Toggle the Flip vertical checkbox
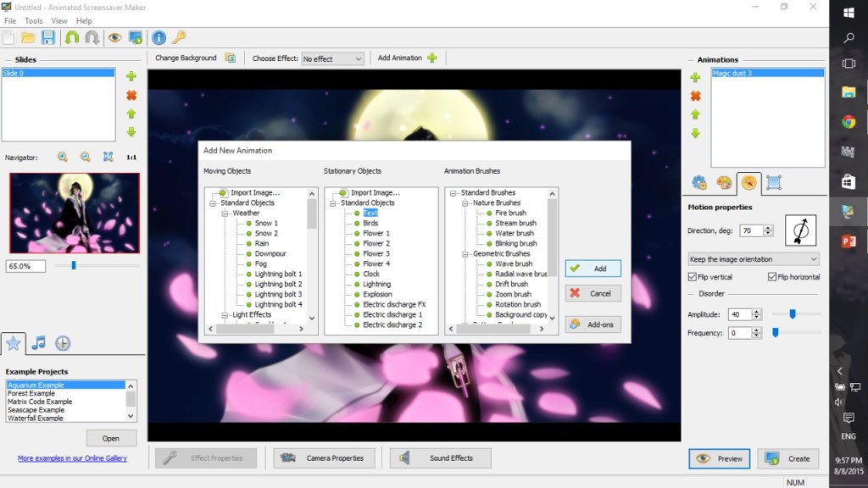The image size is (868, 488). [692, 277]
